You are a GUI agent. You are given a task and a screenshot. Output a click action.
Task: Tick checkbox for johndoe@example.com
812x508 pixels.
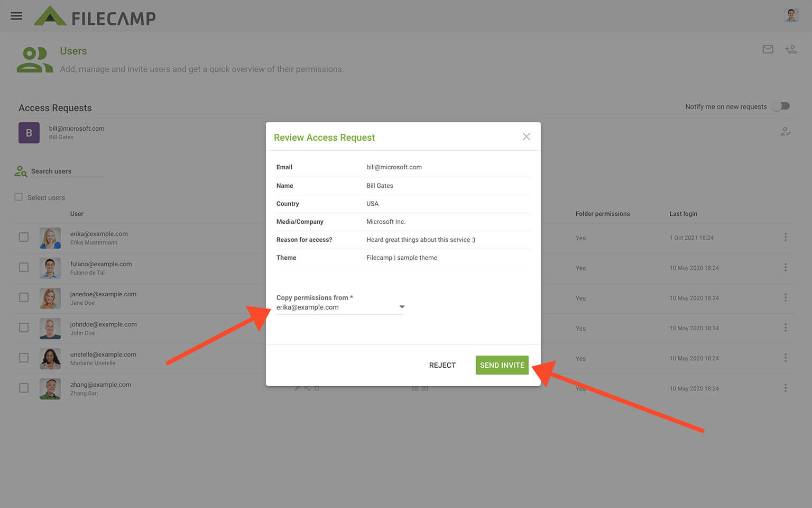pos(24,328)
